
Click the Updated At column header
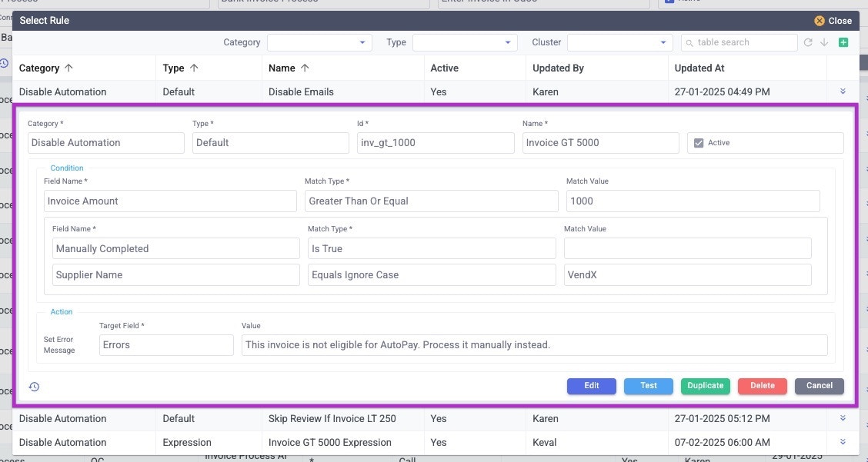point(699,68)
